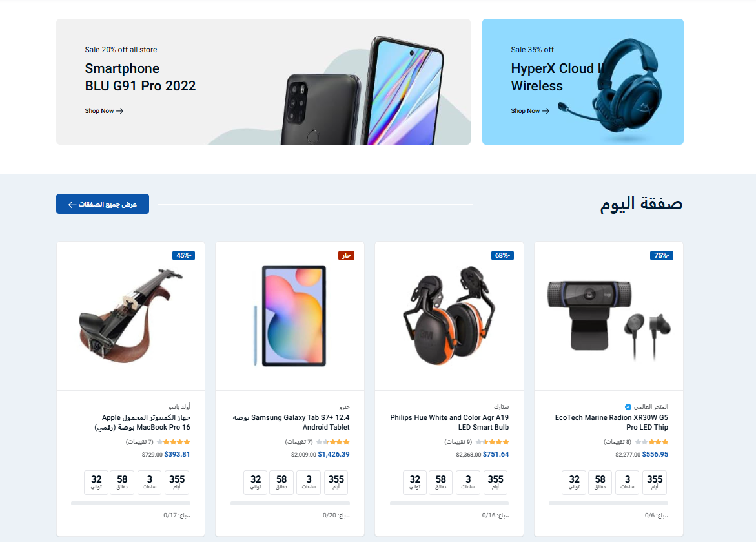Screen dimensions: 756x542
Task: Open the MacBook Pro 16 product title
Action: [142, 422]
